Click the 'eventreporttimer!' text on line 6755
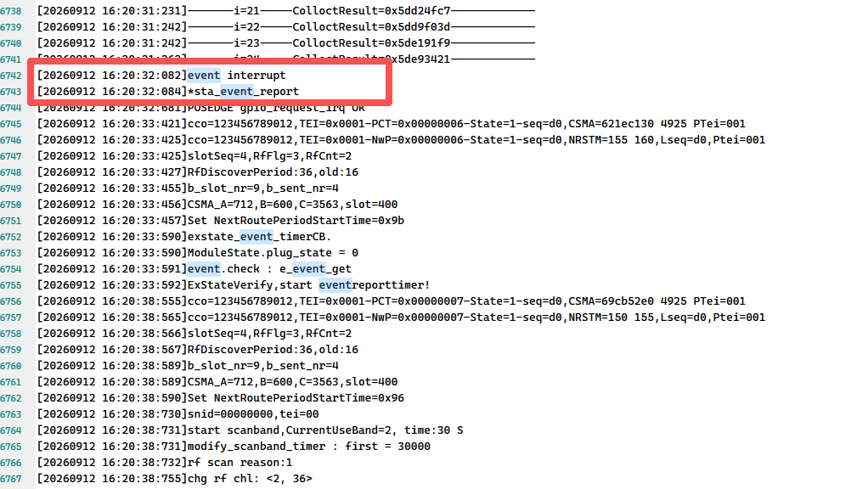The width and height of the screenshot is (868, 489). click(x=375, y=285)
